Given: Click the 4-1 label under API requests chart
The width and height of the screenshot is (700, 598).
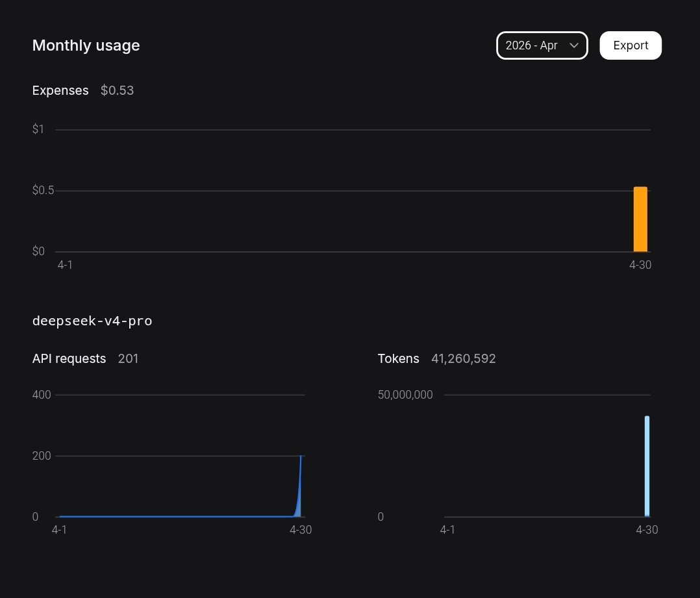Looking at the screenshot, I should pos(59,530).
